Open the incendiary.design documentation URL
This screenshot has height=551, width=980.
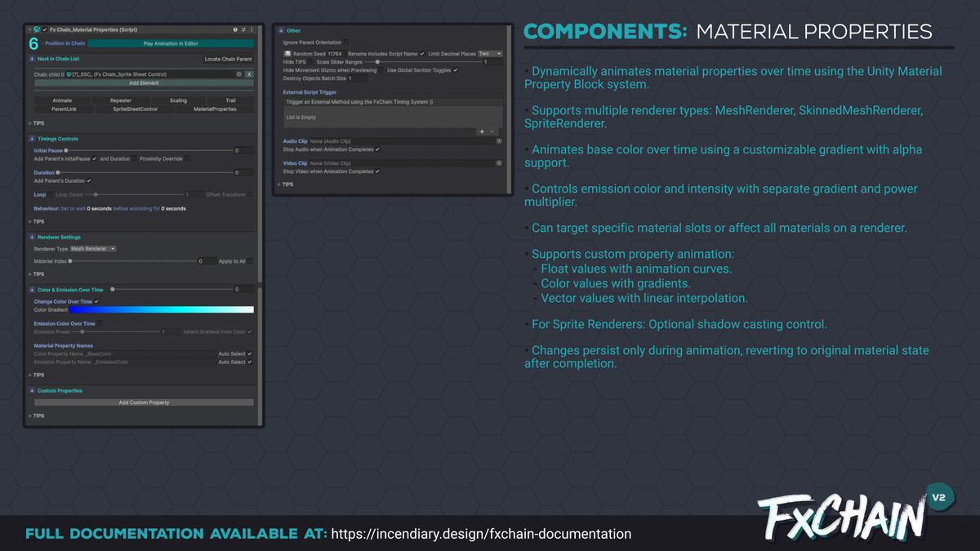(482, 534)
